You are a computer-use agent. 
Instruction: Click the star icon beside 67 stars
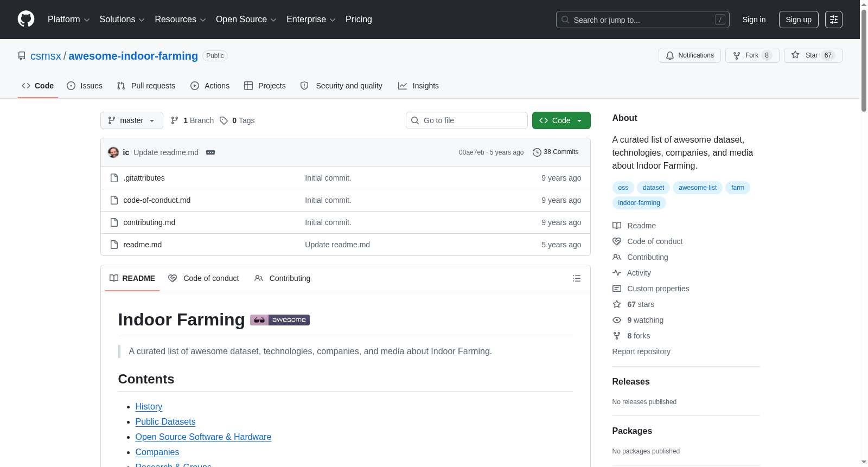coord(617,304)
